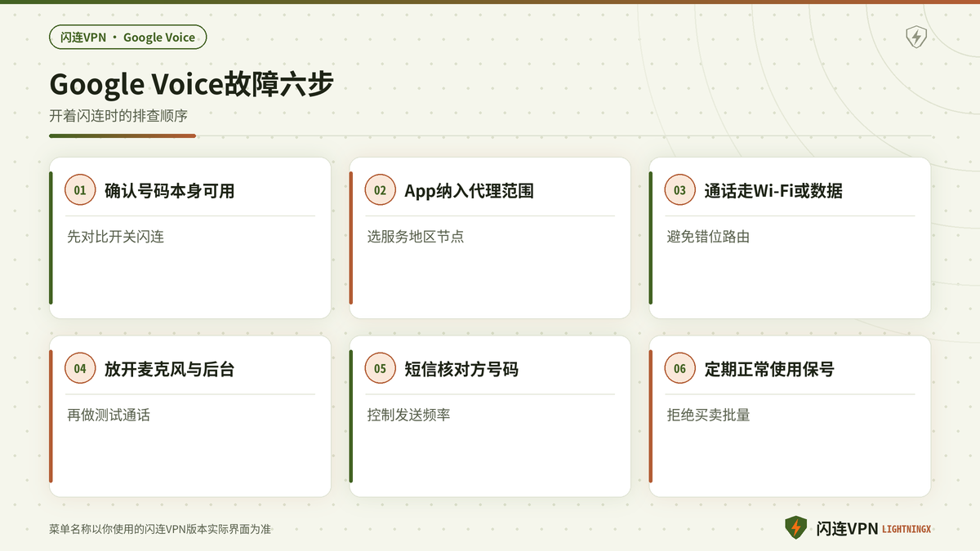Click the shield lightning icon at top right

916,37
